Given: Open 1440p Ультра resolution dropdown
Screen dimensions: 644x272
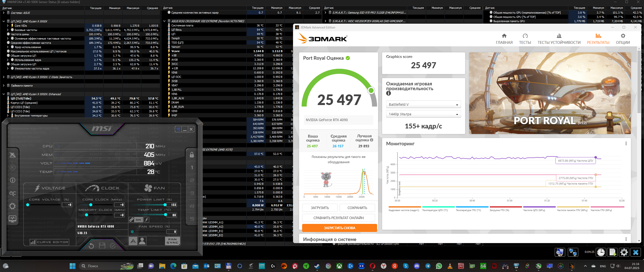Looking at the screenshot, I should (423, 114).
